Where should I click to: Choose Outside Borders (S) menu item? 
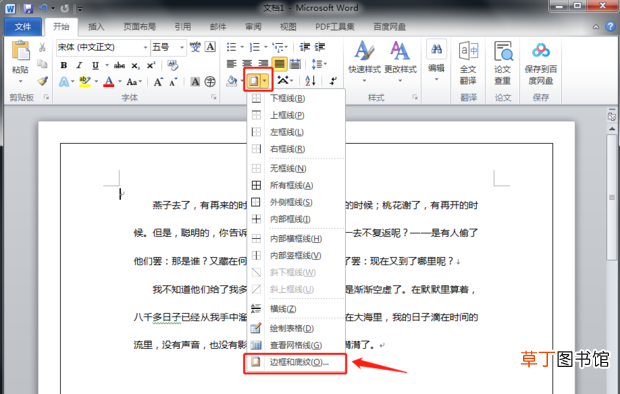296,202
